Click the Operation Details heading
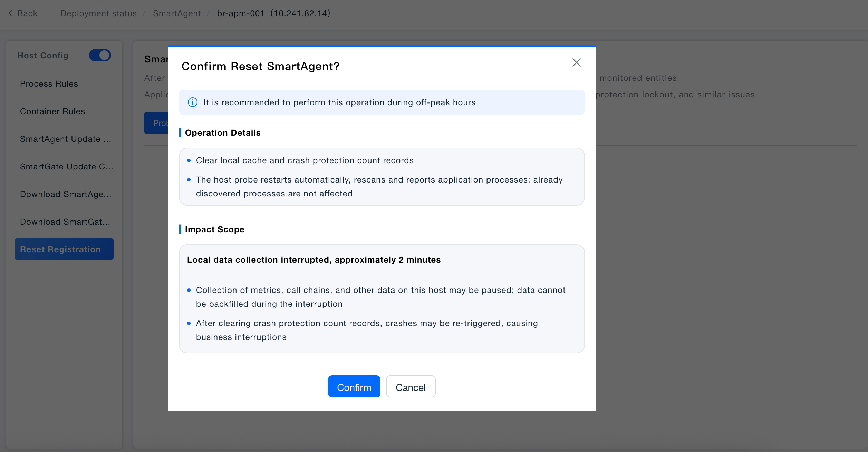This screenshot has height=452, width=868. click(x=223, y=133)
